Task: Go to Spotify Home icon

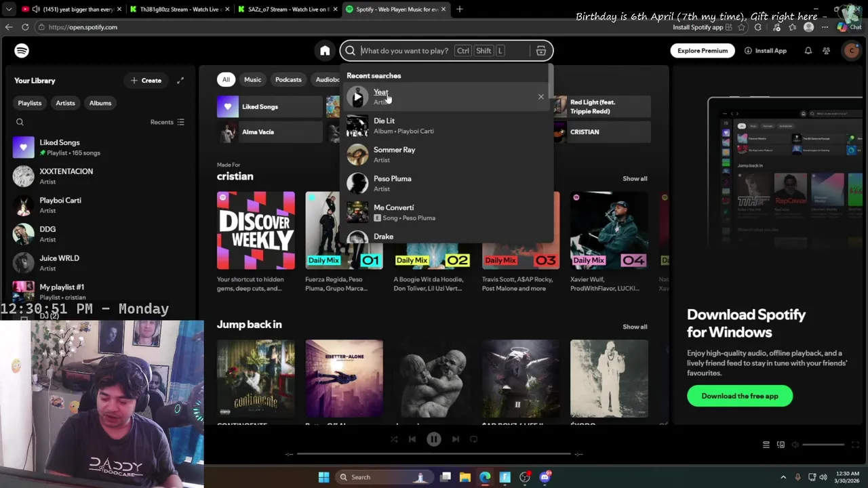Action: (325, 51)
